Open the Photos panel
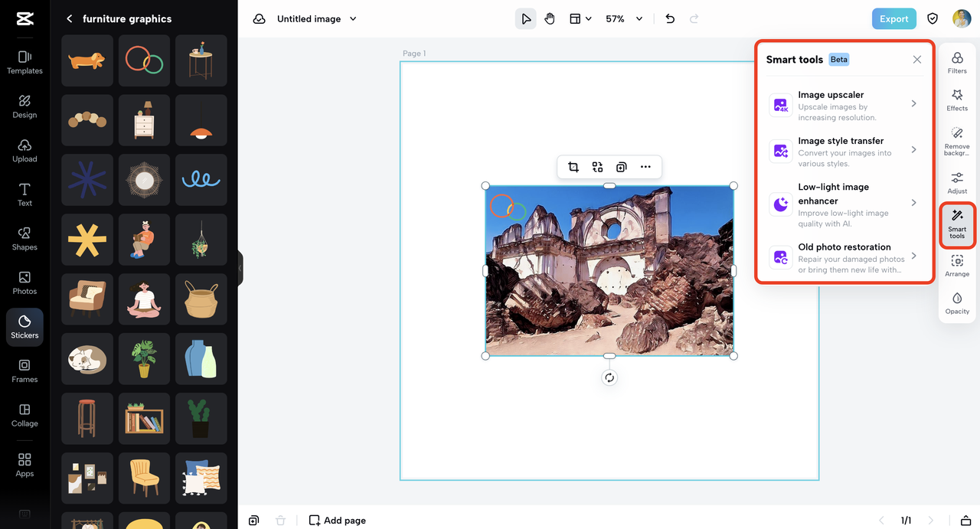Image resolution: width=980 pixels, height=529 pixels. (24, 282)
